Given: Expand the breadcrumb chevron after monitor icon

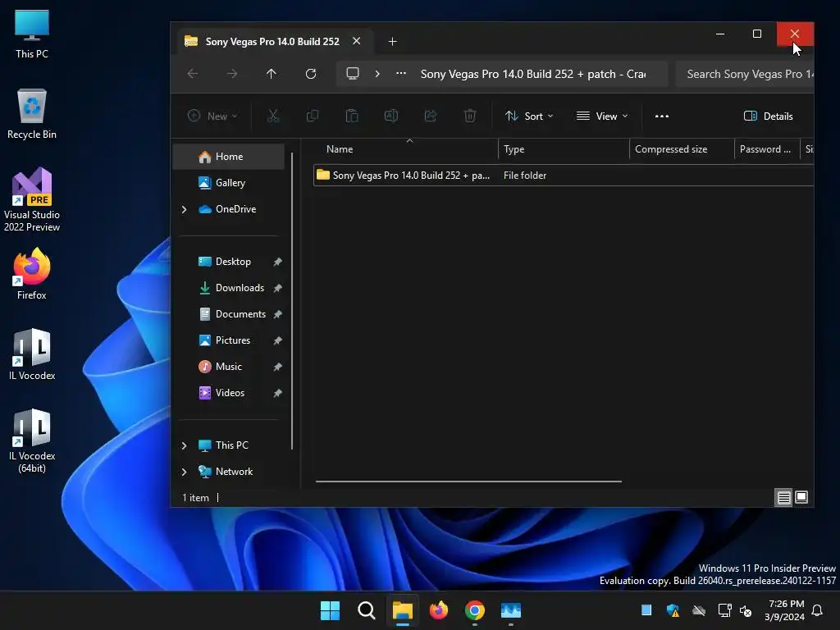Looking at the screenshot, I should point(377,74).
